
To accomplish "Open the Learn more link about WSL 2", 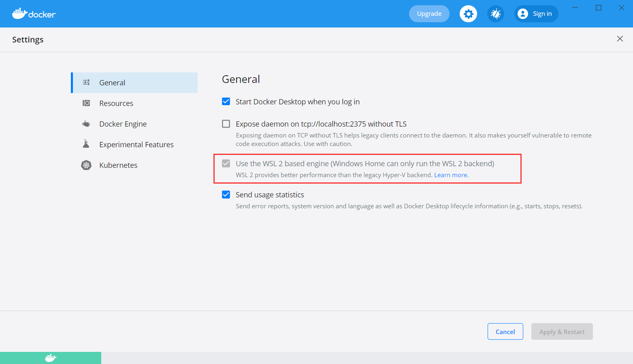I will tap(450, 175).
